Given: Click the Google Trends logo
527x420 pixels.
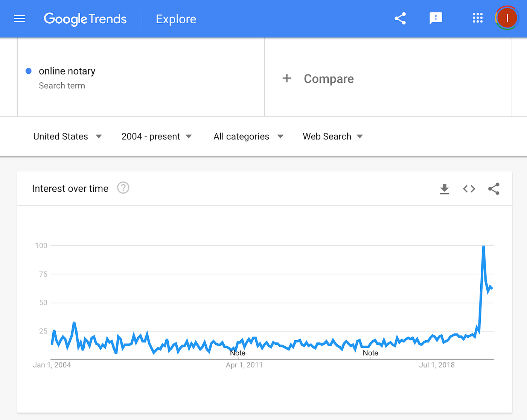Looking at the screenshot, I should point(85,19).
